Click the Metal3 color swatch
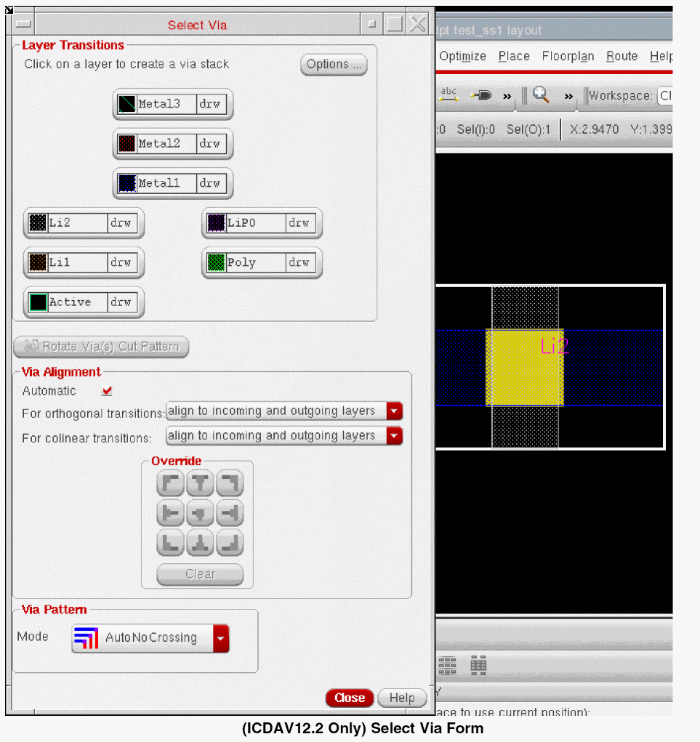This screenshot has height=742, width=700. 126,104
